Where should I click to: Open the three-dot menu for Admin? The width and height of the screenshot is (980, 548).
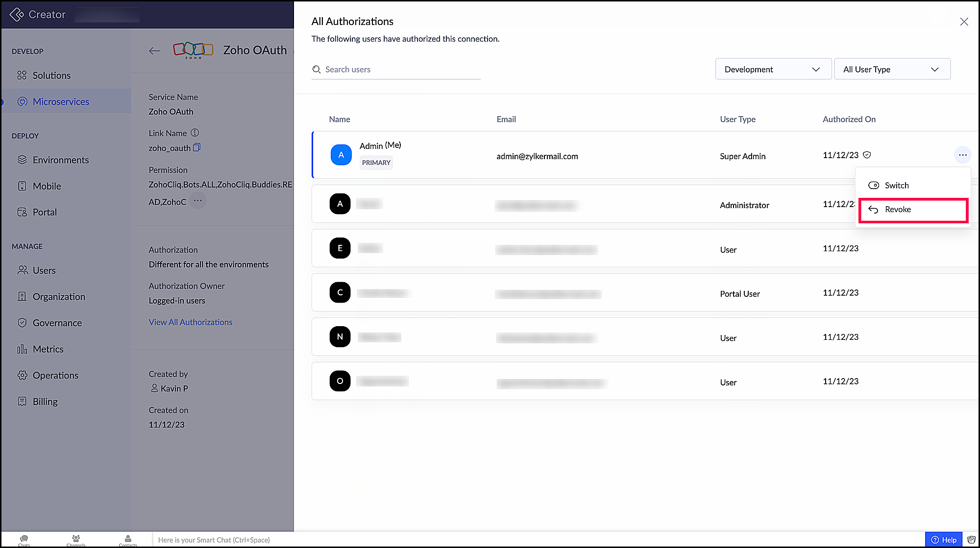[962, 155]
